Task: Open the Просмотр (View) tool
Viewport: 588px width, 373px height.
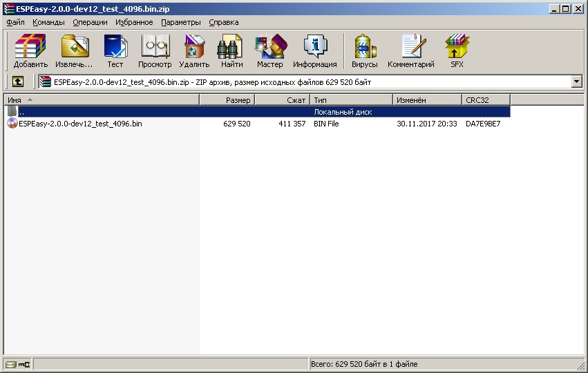Action: [155, 52]
